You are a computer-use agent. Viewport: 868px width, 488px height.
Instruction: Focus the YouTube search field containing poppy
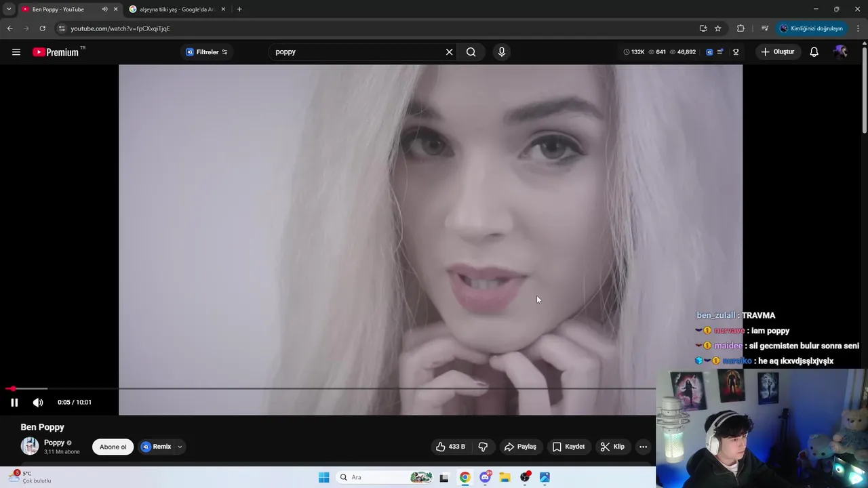356,52
